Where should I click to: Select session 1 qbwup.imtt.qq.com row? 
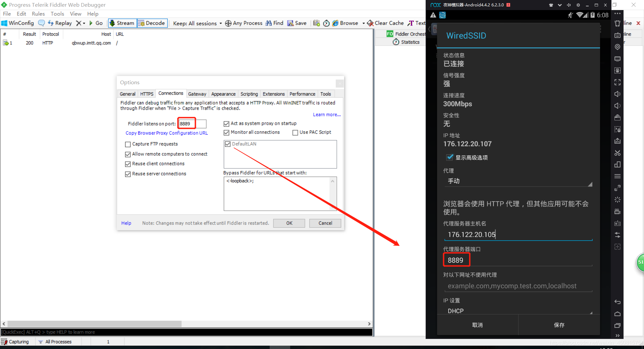[186, 43]
